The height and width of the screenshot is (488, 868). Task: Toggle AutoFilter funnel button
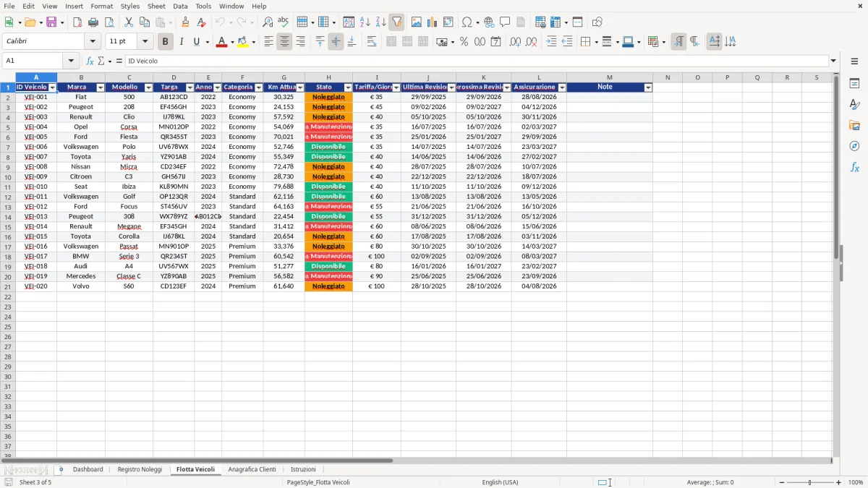point(397,22)
